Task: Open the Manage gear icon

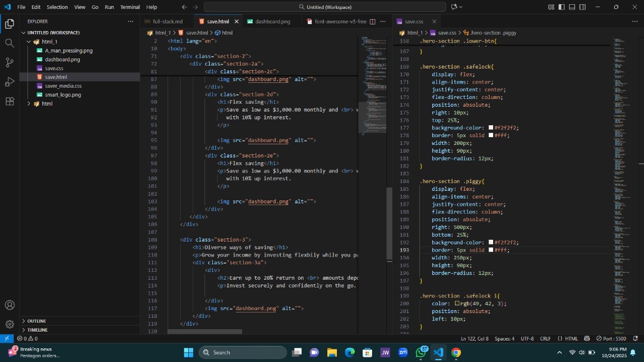Action: (10, 324)
